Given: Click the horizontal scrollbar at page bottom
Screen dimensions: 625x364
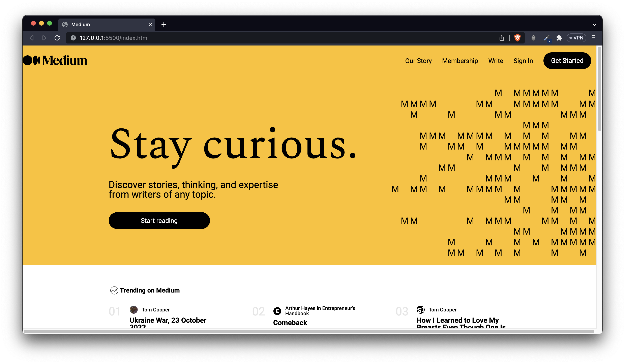Looking at the screenshot, I should pyautogui.click(x=309, y=331).
